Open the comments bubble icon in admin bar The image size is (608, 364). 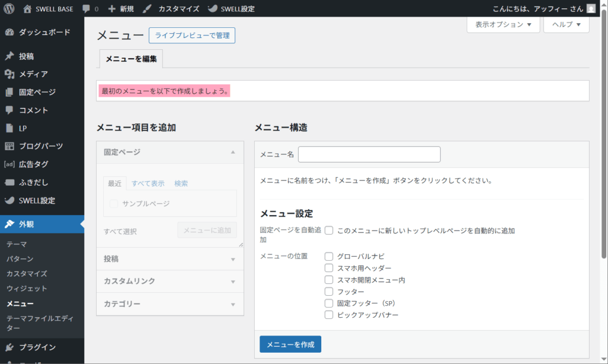[x=86, y=8]
